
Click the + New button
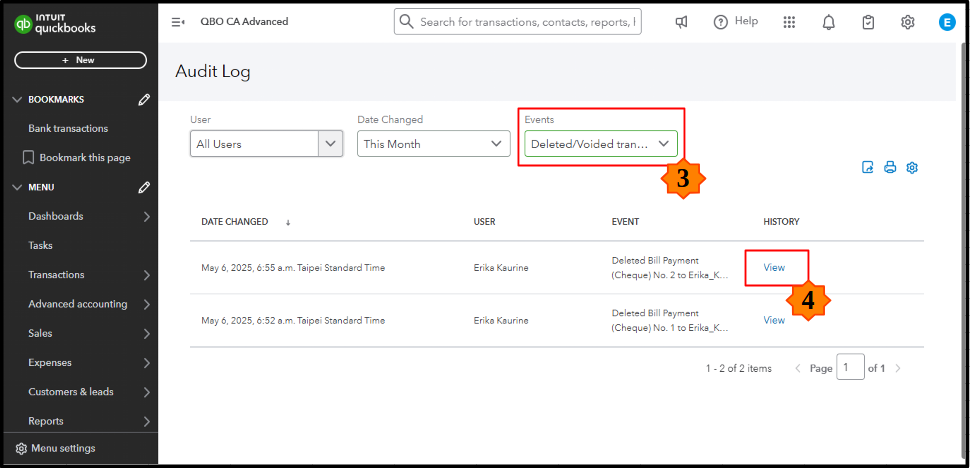[80, 60]
